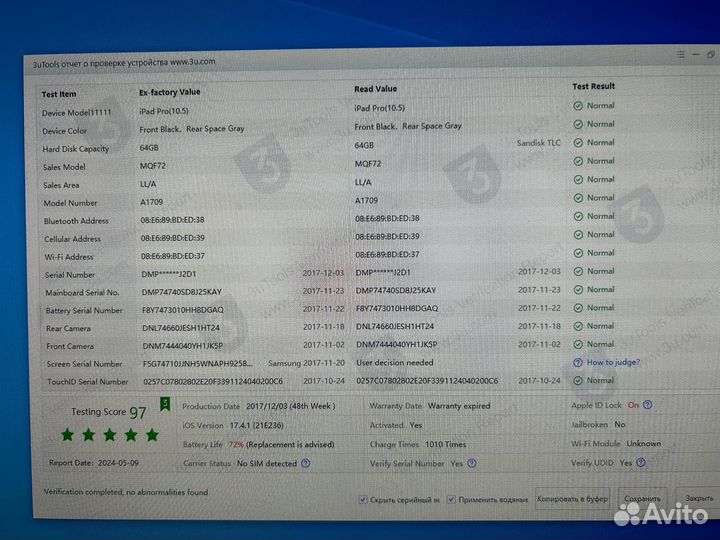This screenshot has height=540, width=720.
Task: Click the 'Копировать в буфер' button
Action: click(572, 499)
